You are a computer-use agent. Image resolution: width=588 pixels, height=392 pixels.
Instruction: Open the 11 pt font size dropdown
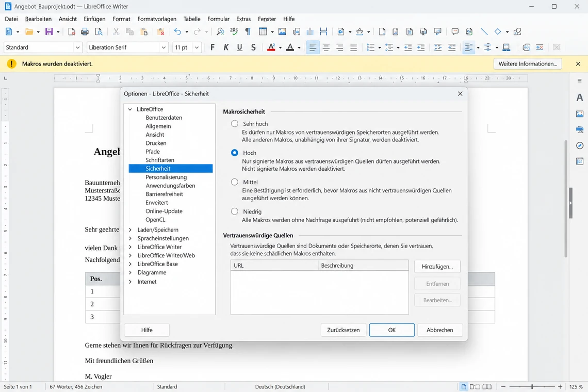[x=197, y=47]
